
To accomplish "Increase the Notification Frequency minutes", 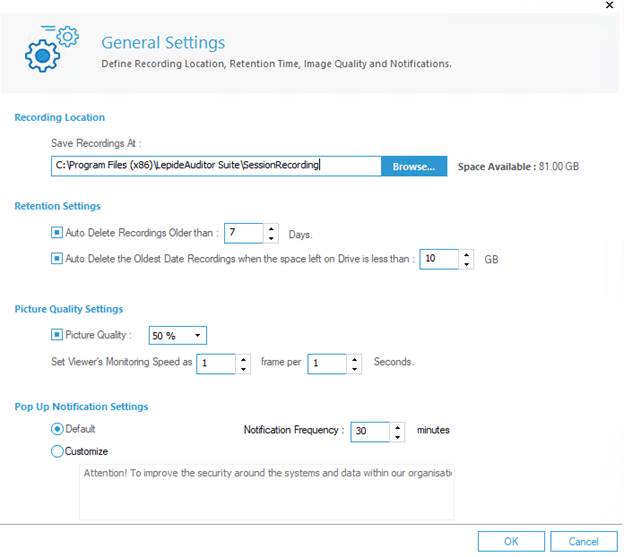I will tap(397, 427).
